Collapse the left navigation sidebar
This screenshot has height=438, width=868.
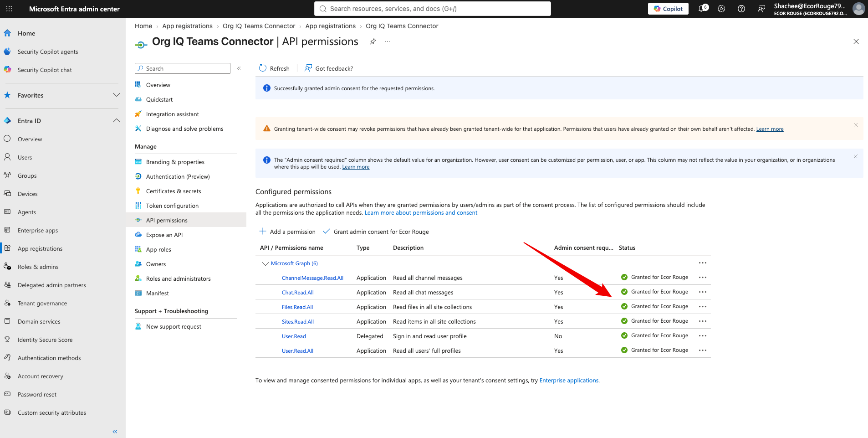pos(115,431)
